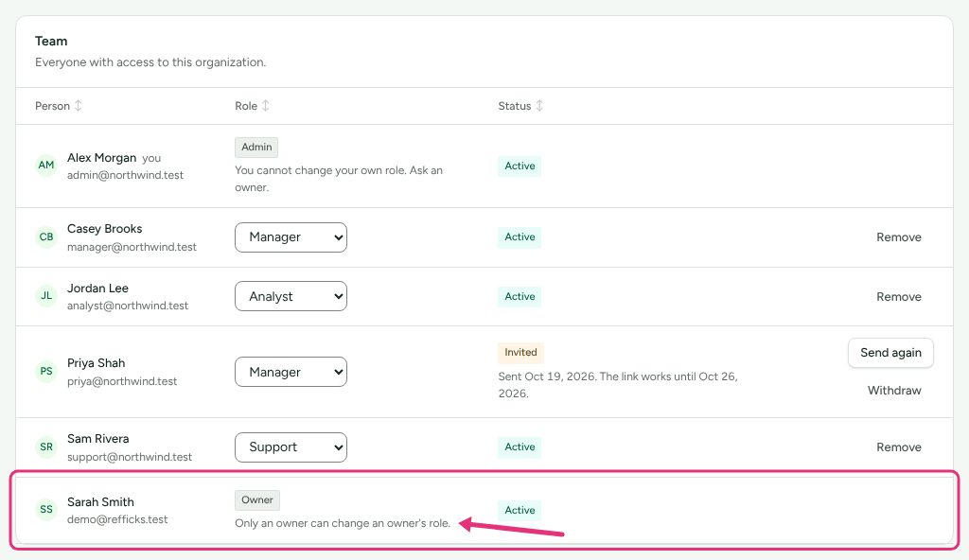Click the name Jordan Lee

[x=97, y=288]
